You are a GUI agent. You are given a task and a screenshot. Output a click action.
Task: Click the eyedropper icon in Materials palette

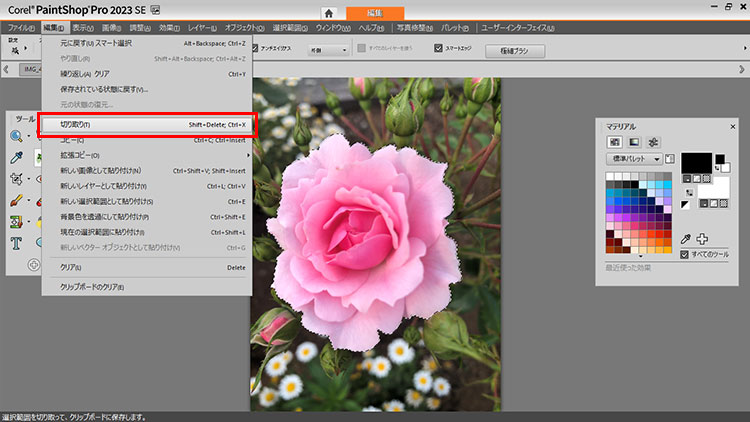click(685, 239)
